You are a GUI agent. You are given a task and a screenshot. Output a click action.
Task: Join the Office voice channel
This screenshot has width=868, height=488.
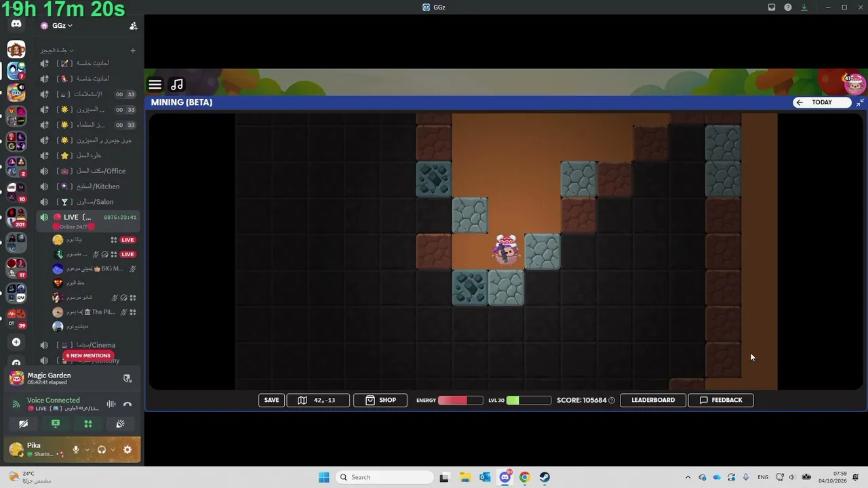(x=88, y=171)
